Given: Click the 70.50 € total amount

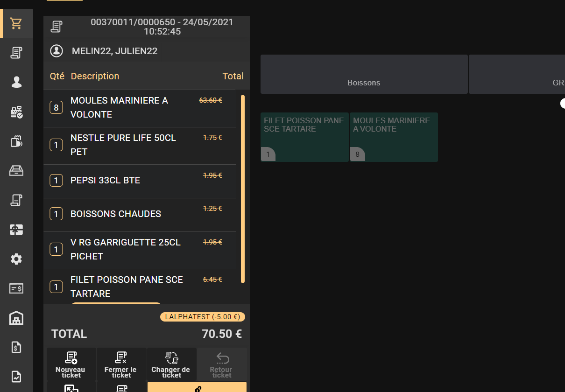Looking at the screenshot, I should (222, 334).
